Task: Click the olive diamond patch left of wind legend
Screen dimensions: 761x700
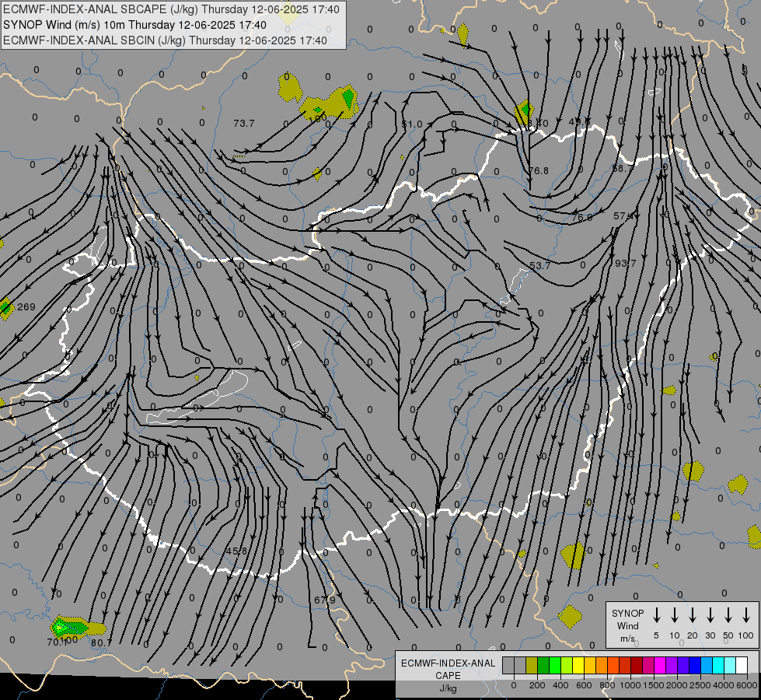Action: tap(570, 617)
